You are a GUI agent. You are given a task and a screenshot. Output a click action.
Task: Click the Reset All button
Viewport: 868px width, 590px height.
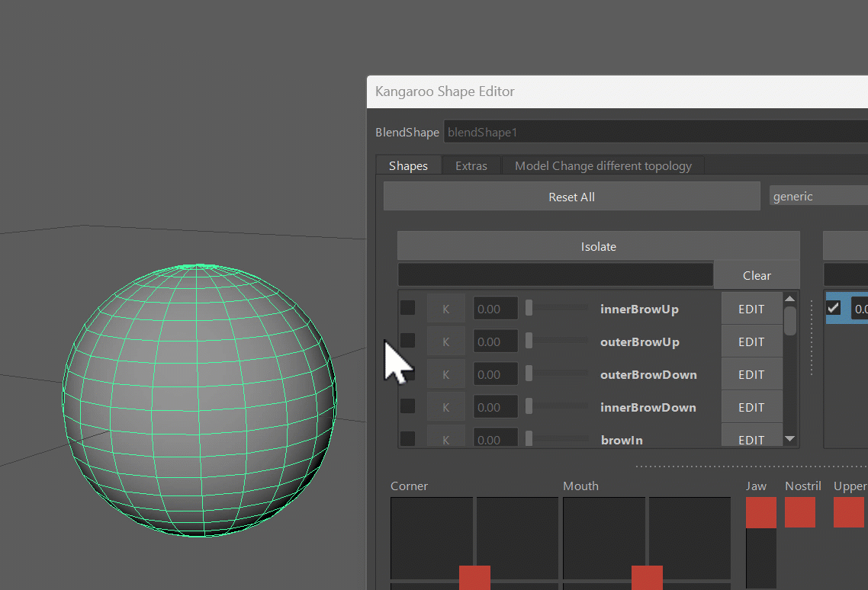(571, 197)
